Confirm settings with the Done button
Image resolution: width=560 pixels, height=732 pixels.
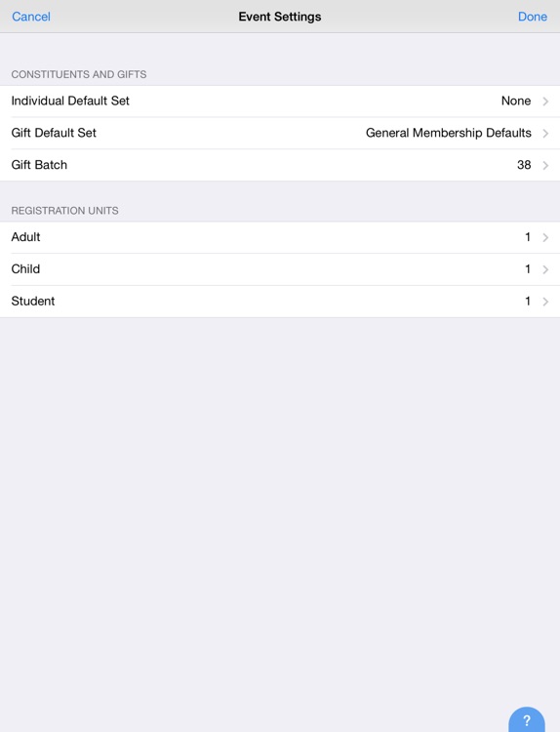tap(533, 17)
